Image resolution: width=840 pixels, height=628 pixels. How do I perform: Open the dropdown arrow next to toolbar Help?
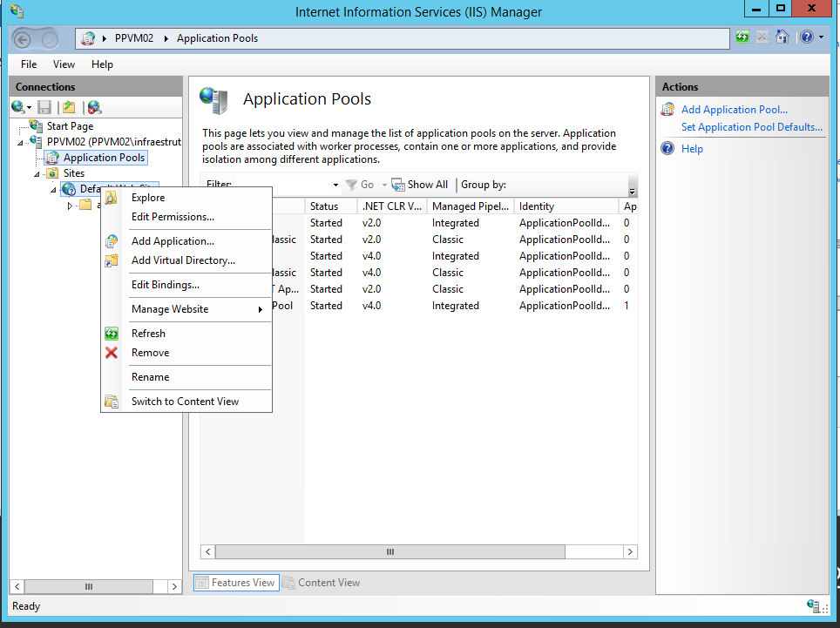821,37
